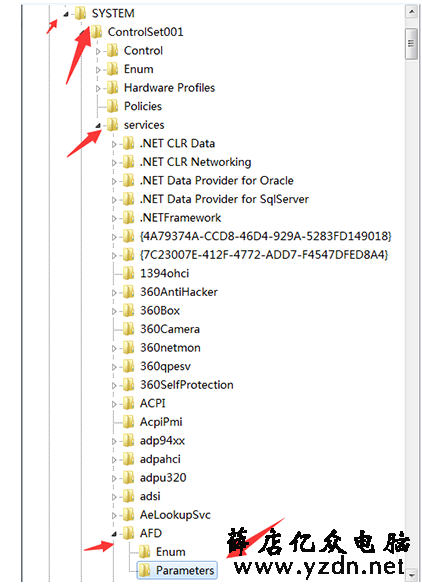Collapse the SYSTEM tree node
Image resolution: width=422 pixels, height=587 pixels.
pos(66,14)
